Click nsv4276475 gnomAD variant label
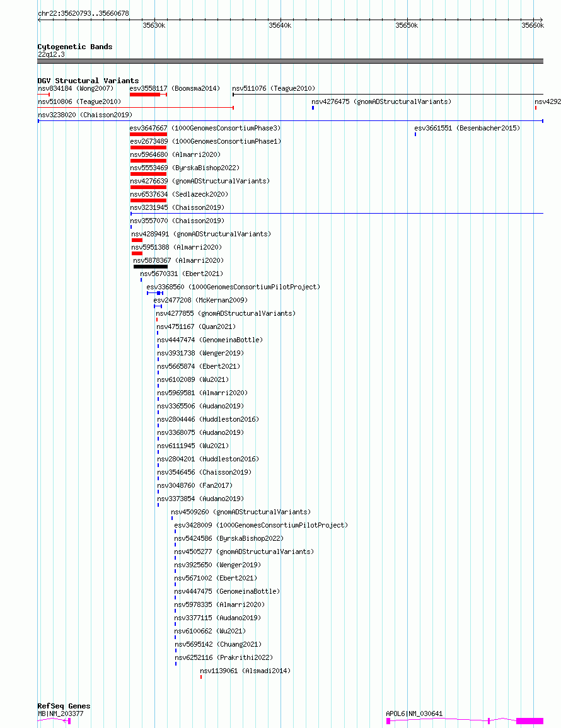 click(381, 101)
